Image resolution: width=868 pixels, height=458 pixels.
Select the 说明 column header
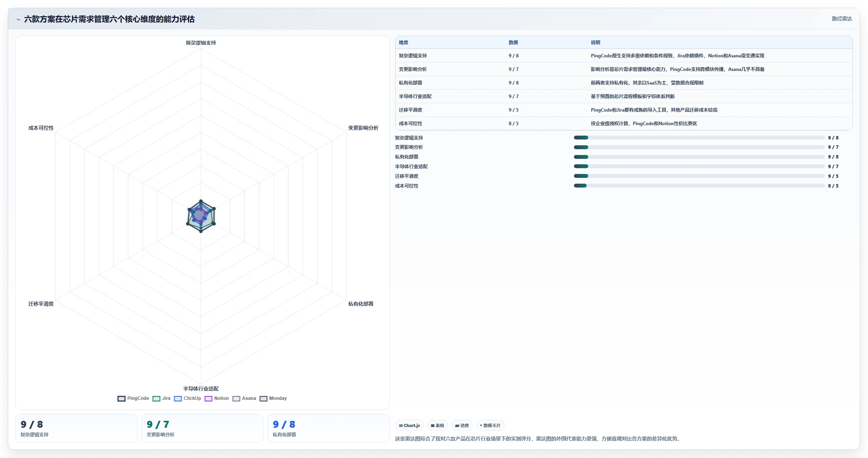(x=596, y=43)
